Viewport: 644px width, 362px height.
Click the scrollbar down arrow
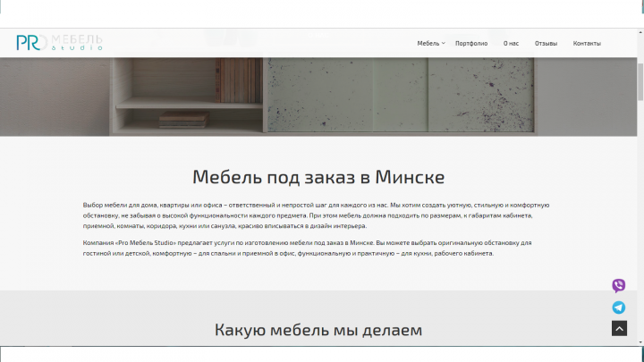click(x=640, y=341)
